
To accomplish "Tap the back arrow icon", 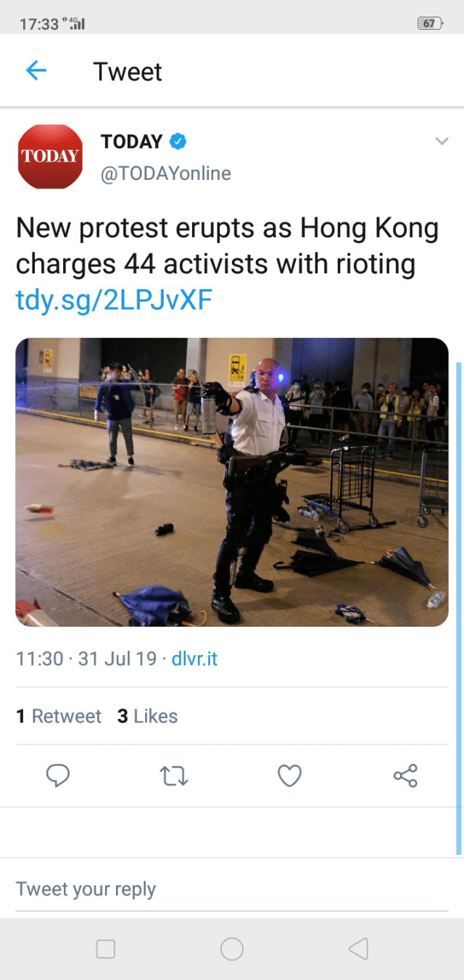I will (x=36, y=71).
